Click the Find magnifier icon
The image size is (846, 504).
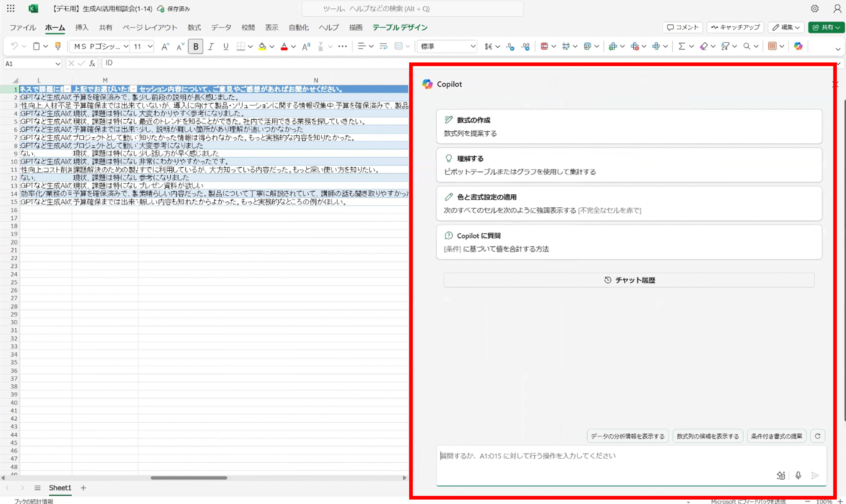(746, 46)
